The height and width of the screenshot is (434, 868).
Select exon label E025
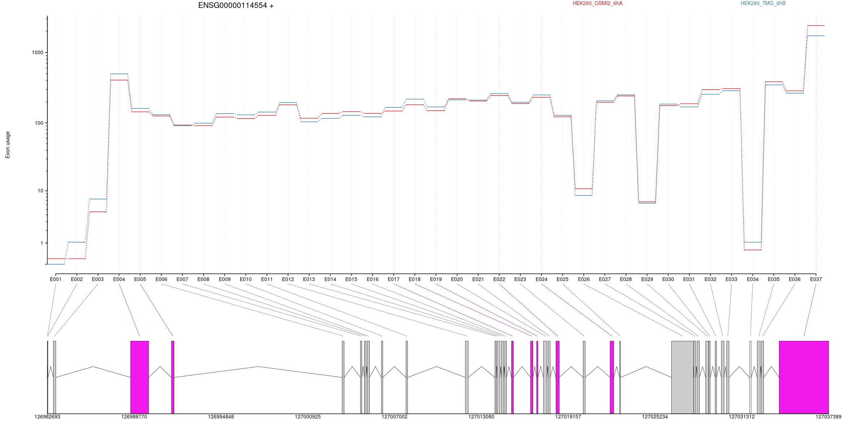coord(562,279)
